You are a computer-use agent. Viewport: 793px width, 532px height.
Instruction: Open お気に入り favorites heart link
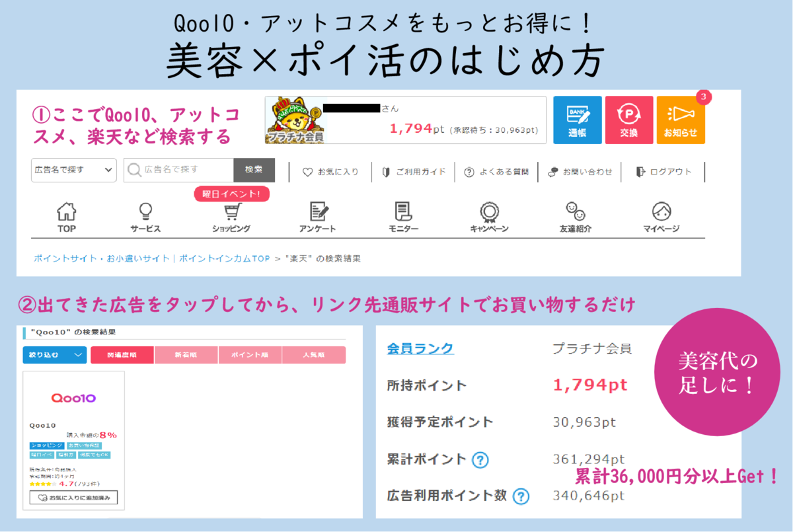(330, 172)
